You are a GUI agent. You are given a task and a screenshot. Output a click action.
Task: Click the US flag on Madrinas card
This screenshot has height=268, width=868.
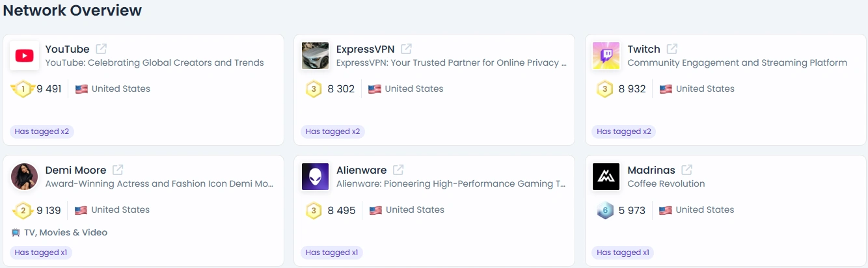click(x=665, y=210)
